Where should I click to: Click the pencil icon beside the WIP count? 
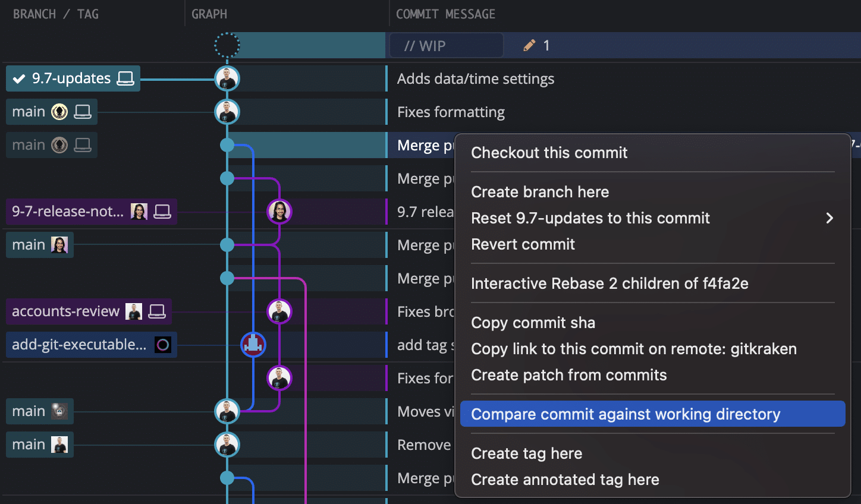coord(529,46)
